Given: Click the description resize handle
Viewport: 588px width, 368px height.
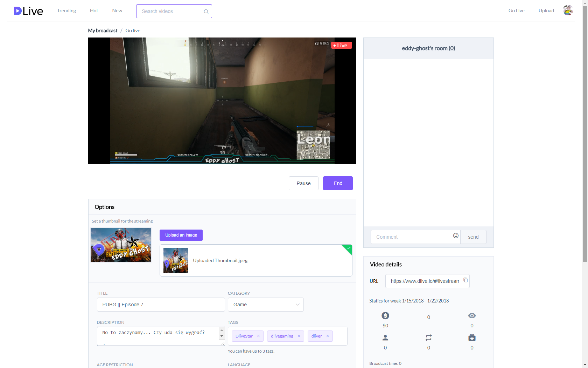Looking at the screenshot, I should pos(223,343).
